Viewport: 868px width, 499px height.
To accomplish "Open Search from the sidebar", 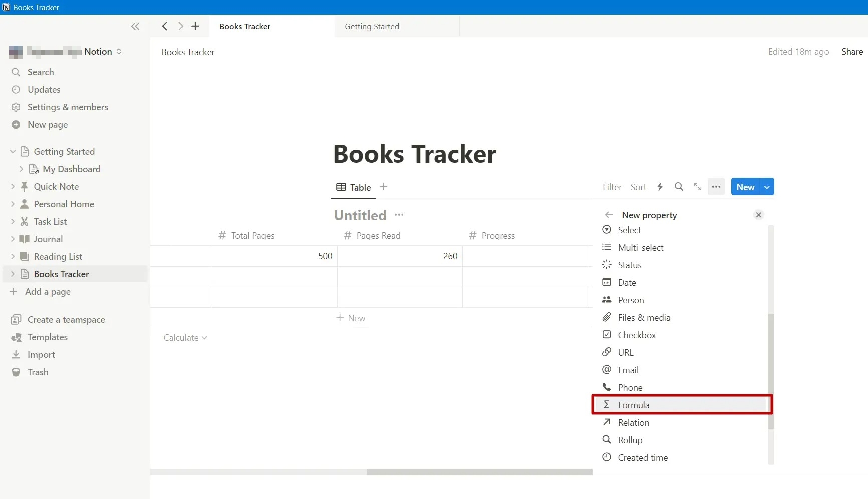I will point(39,72).
